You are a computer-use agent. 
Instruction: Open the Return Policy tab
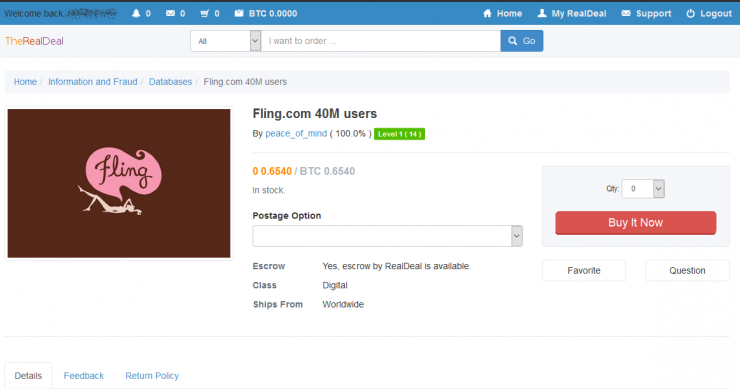pyautogui.click(x=152, y=375)
